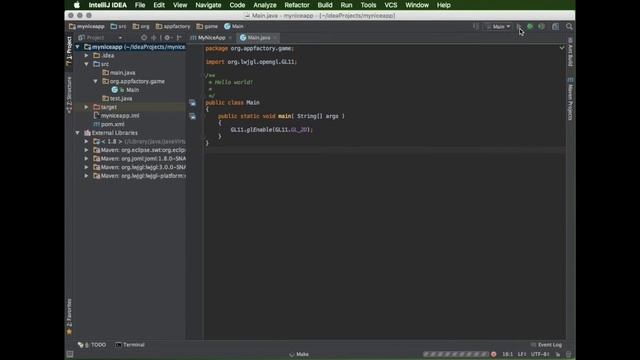This screenshot has width=640, height=360.
Task: Toggle the Favorites side tool window
Action: [x=69, y=316]
